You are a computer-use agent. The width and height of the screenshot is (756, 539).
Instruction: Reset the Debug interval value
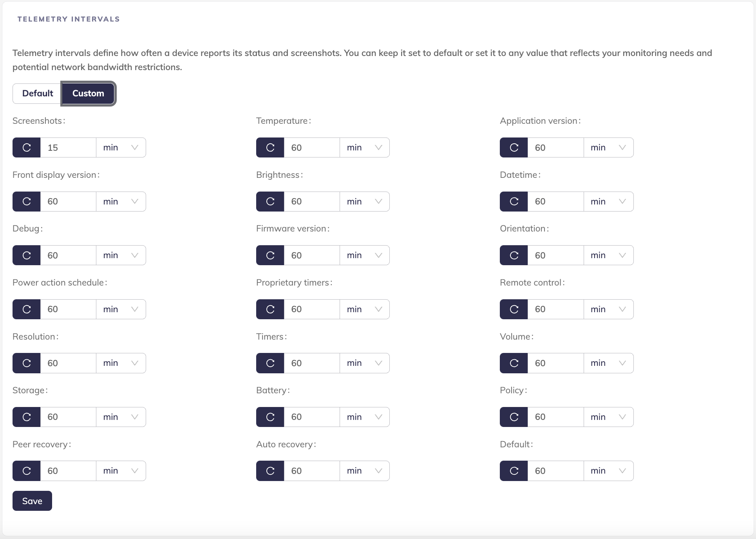coord(27,255)
